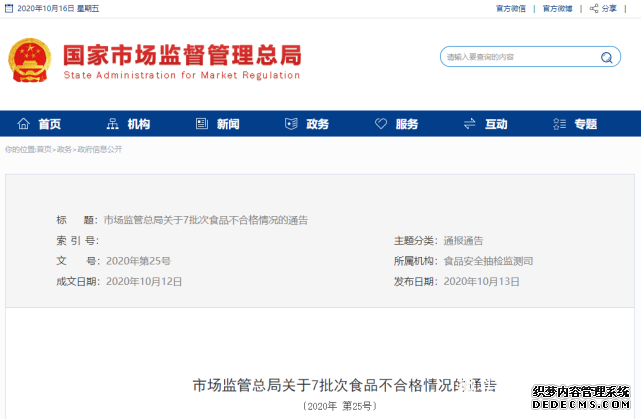
Task: Click 首页 in the breadcrumb
Action: 44,150
